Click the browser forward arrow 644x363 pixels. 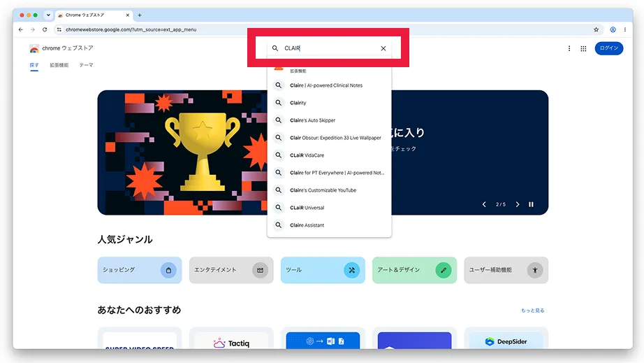[x=32, y=29]
